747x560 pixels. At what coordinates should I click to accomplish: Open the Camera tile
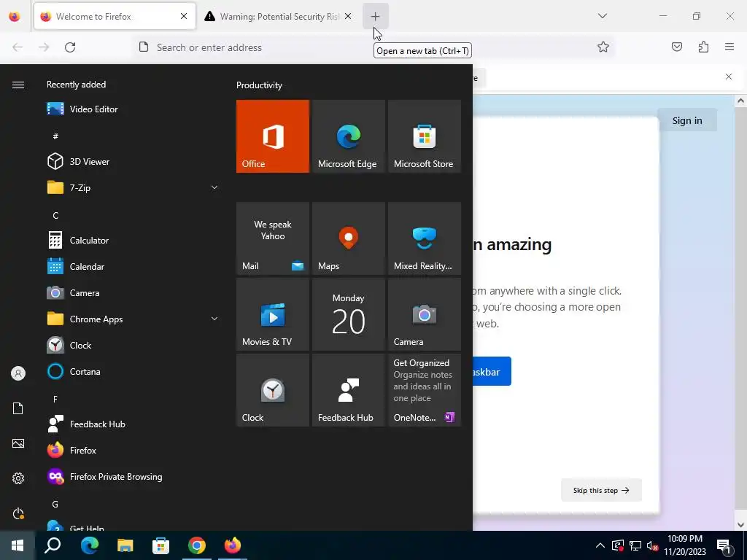[x=425, y=314]
